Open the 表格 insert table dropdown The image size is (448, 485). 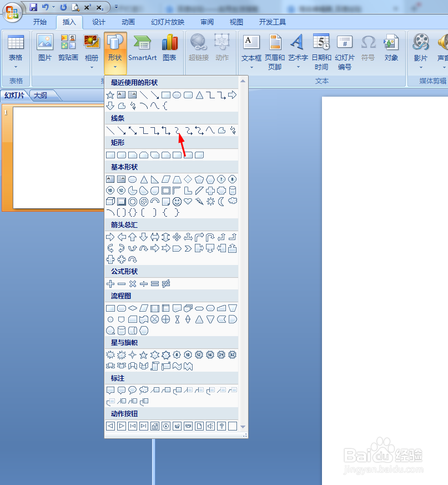point(16,52)
